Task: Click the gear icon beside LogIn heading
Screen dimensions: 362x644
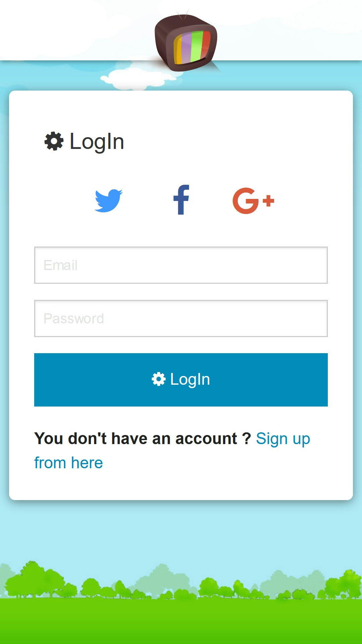Action: 54,141
